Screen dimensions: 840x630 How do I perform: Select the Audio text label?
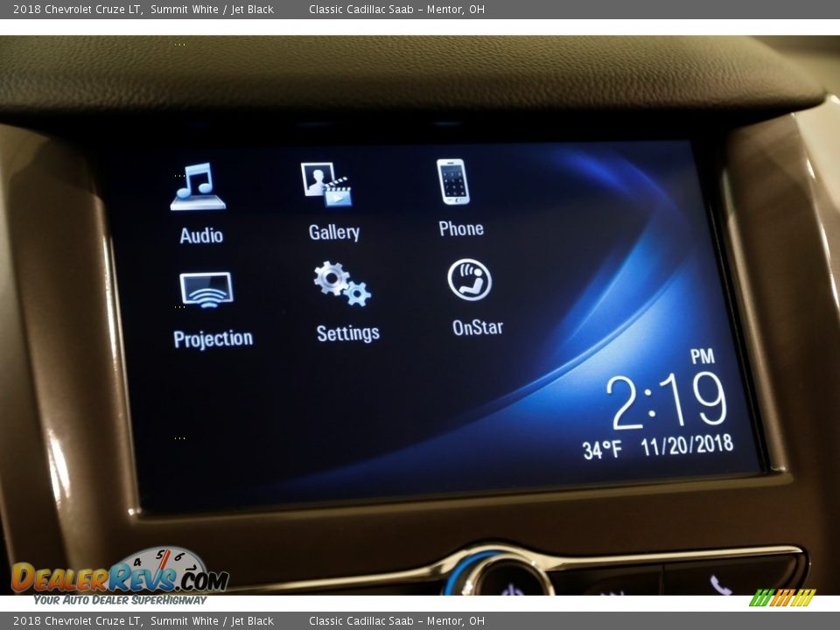point(201,235)
